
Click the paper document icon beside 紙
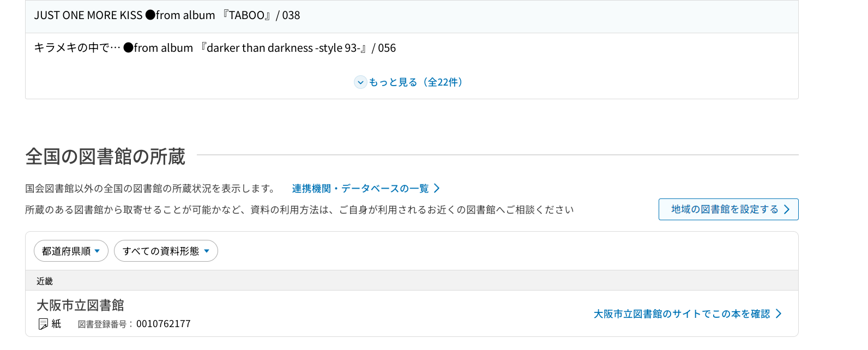tap(43, 324)
